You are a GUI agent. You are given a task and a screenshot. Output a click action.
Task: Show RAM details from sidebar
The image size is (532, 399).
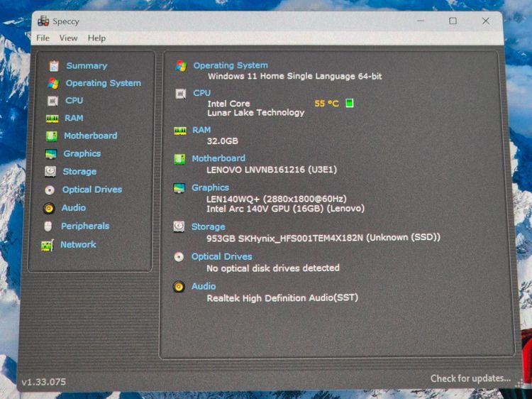click(74, 118)
